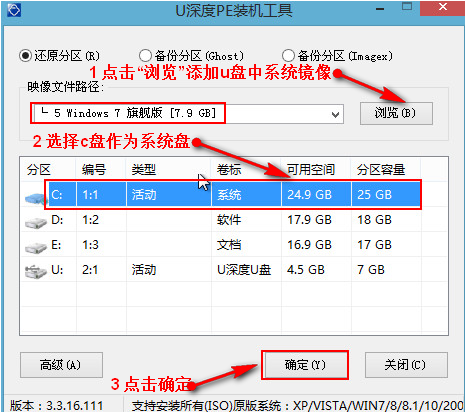Image resolution: width=467 pixels, height=412 pixels.
Task: Minimize the U深度PE装机工具 window
Action: [380, 9]
